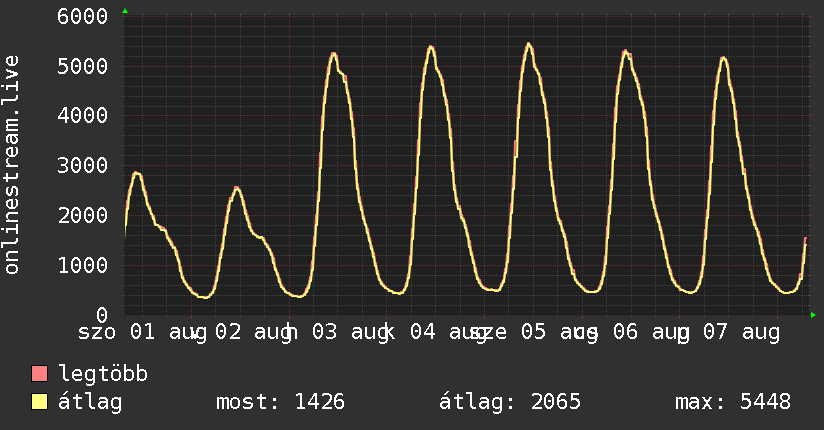Click the '01' date label on x-axis
Image resolution: width=824 pixels, height=430 pixels.
142,332
